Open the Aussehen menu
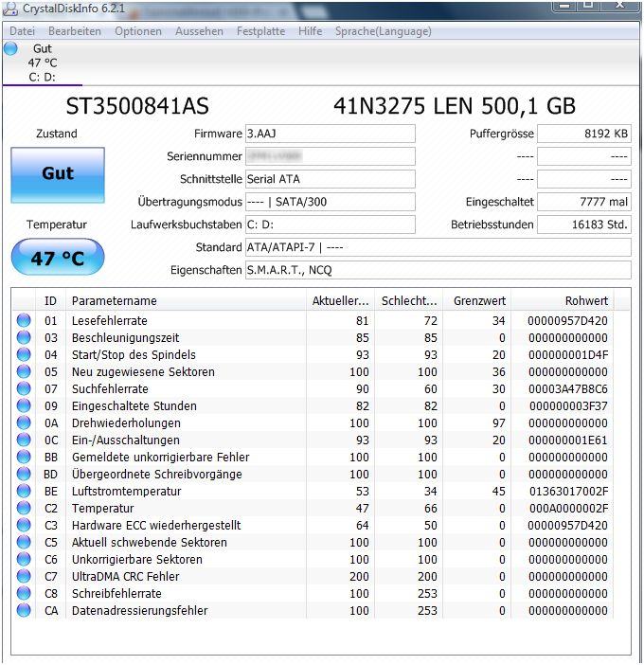Image resolution: width=644 pixels, height=665 pixels. (199, 31)
